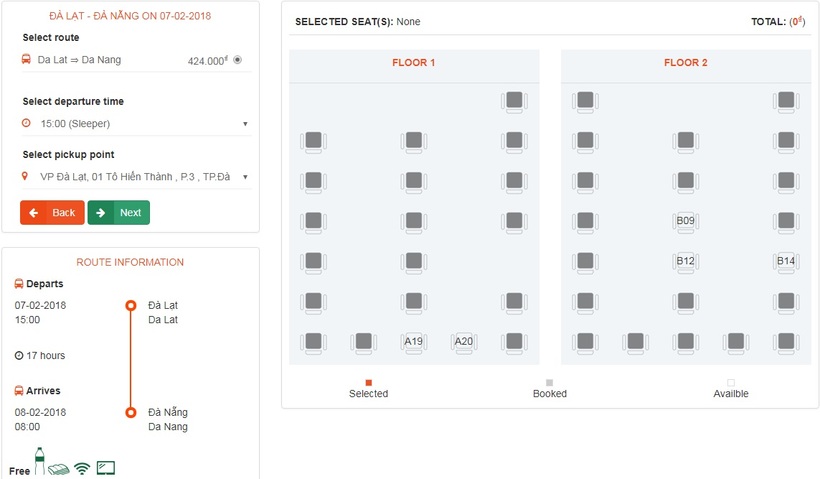820x479 pixels.
Task: Click the bus icon next to Departs
Action: pyautogui.click(x=19, y=283)
